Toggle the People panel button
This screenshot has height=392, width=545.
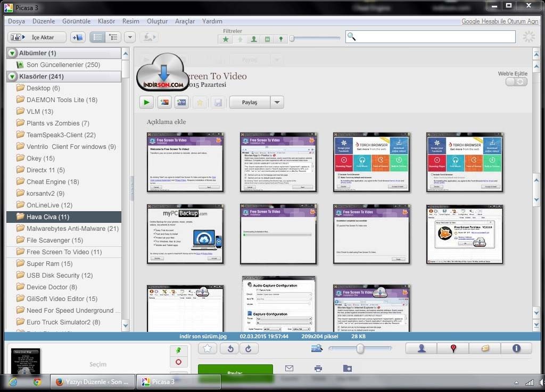[422, 348]
